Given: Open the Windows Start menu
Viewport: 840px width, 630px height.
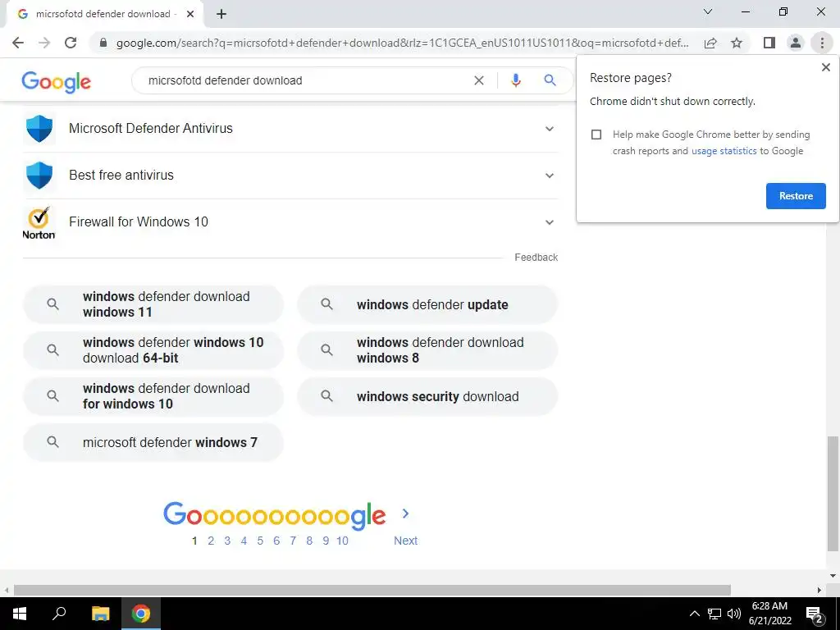Looking at the screenshot, I should coord(20,614).
